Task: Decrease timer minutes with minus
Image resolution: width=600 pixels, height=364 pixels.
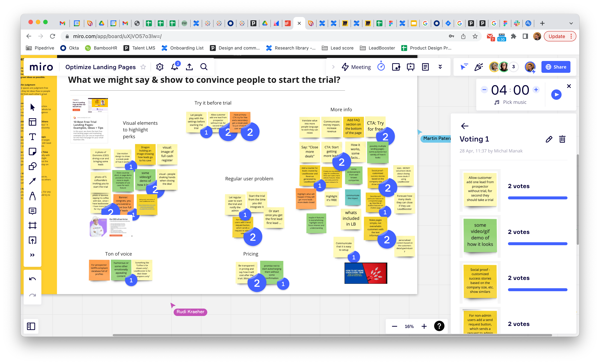Action: pos(484,90)
